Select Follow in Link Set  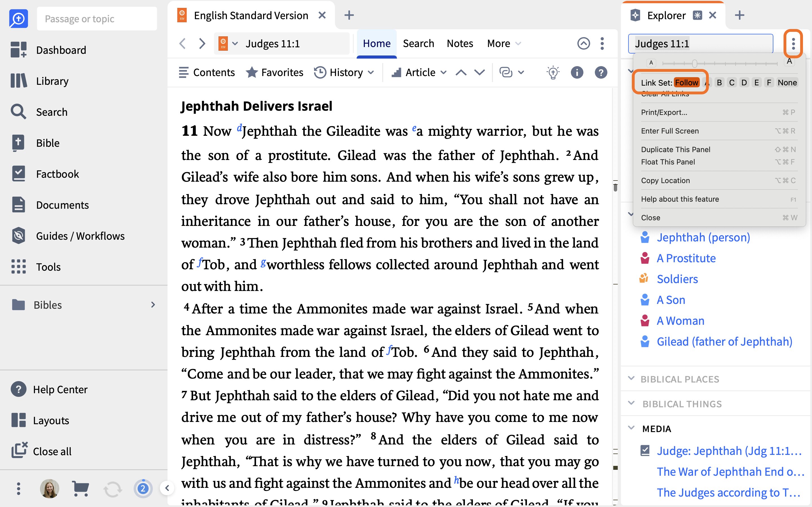[687, 83]
